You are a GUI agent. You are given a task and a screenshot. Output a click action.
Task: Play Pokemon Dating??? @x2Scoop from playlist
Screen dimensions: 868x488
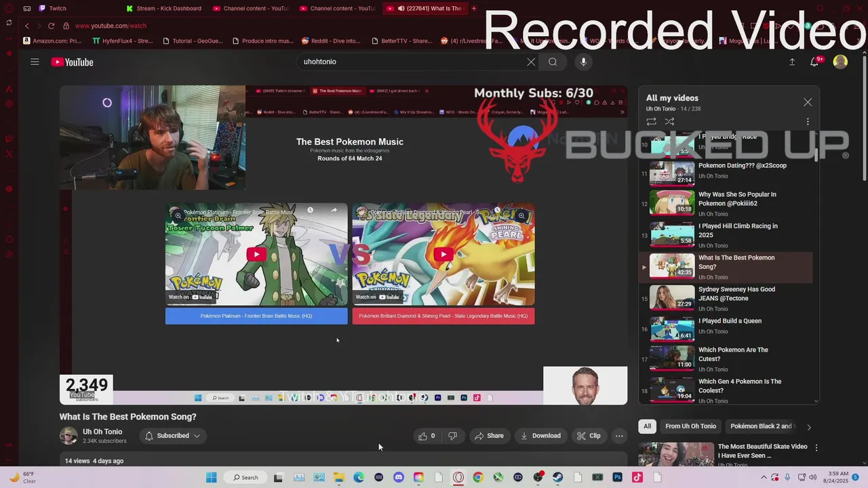[726, 172]
